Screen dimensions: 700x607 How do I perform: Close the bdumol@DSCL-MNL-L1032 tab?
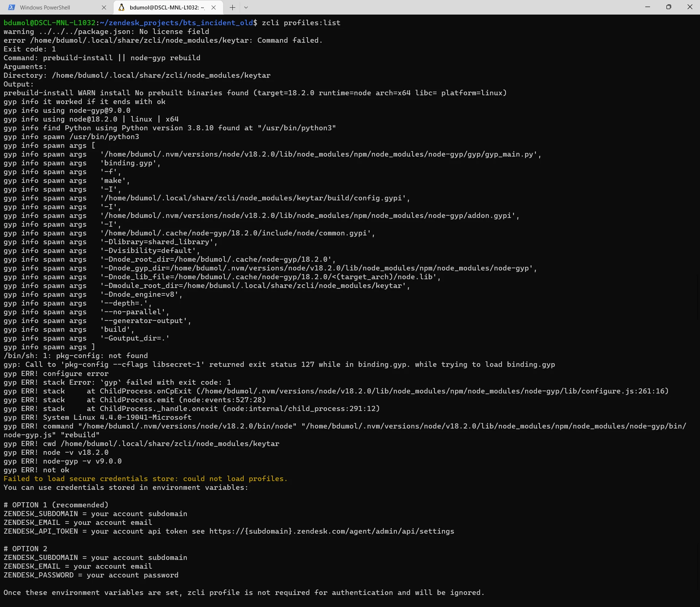214,7
